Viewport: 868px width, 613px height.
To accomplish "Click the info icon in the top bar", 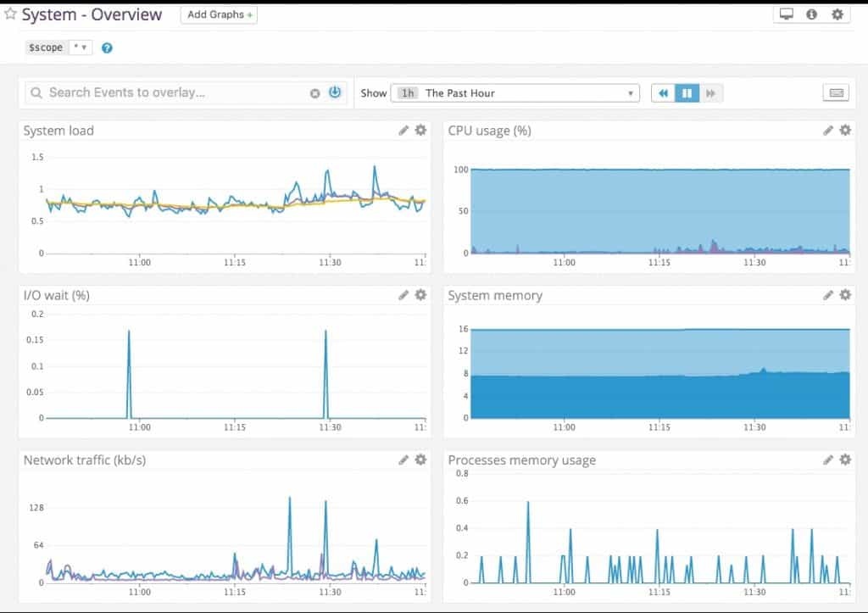I will pyautogui.click(x=812, y=14).
